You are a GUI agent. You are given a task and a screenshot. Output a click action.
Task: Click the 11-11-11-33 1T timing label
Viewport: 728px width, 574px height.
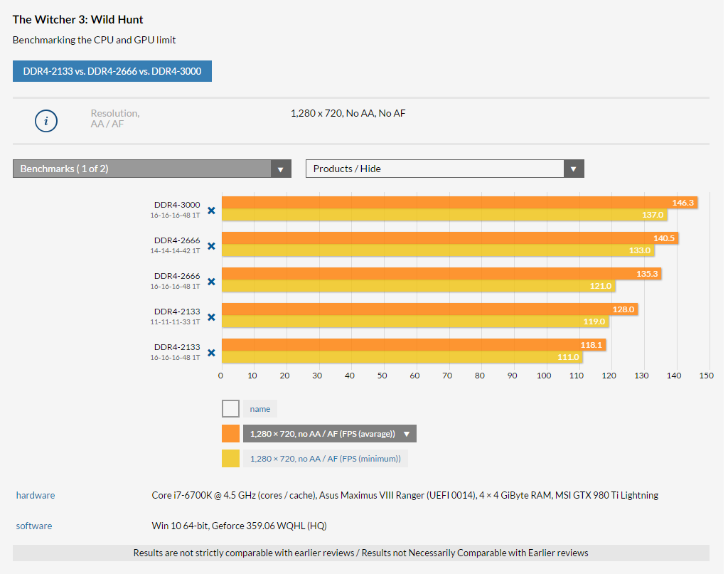pyautogui.click(x=175, y=321)
